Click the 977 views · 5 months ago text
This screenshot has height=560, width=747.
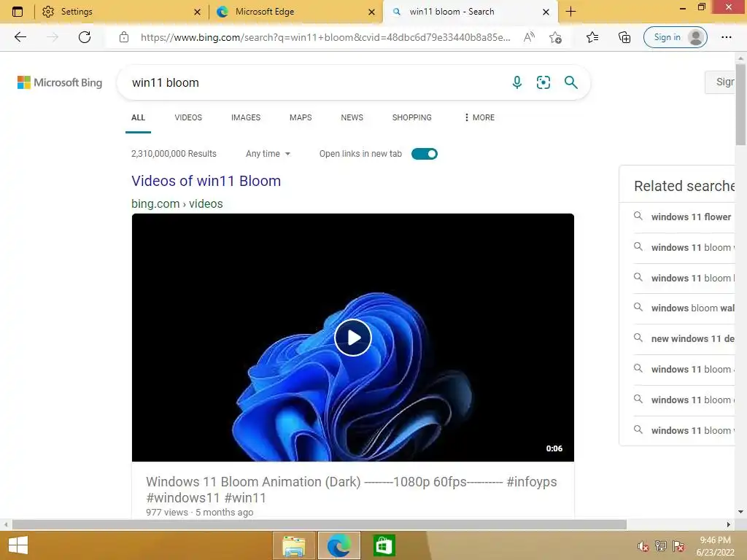pos(200,513)
